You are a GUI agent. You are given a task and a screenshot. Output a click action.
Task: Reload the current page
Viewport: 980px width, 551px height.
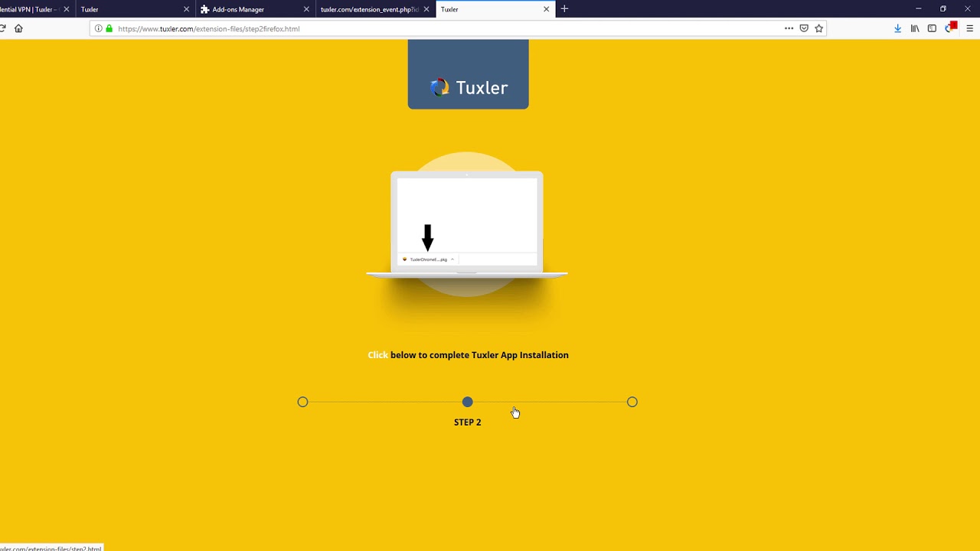pos(2,28)
